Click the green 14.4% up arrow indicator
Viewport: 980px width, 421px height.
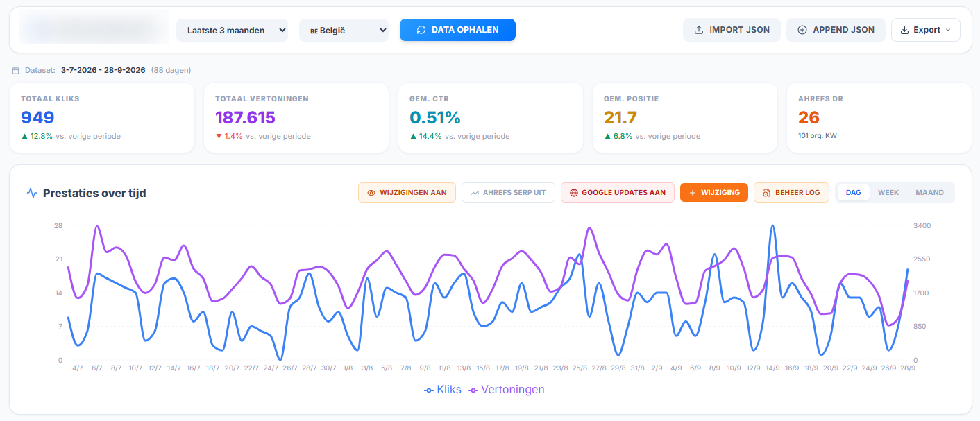click(425, 136)
